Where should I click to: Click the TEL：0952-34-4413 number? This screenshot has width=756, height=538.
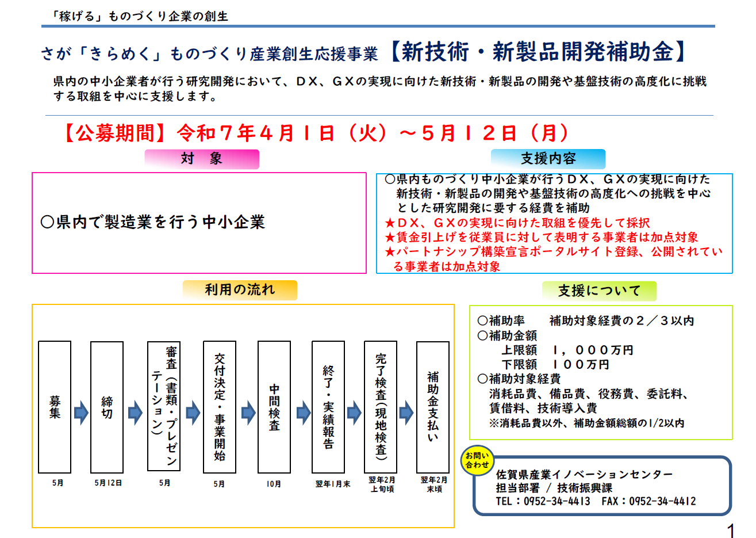pyautogui.click(x=543, y=501)
